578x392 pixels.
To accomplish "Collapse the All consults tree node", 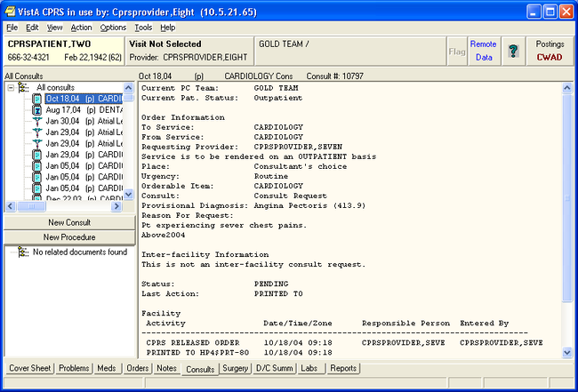I will [x=10, y=87].
